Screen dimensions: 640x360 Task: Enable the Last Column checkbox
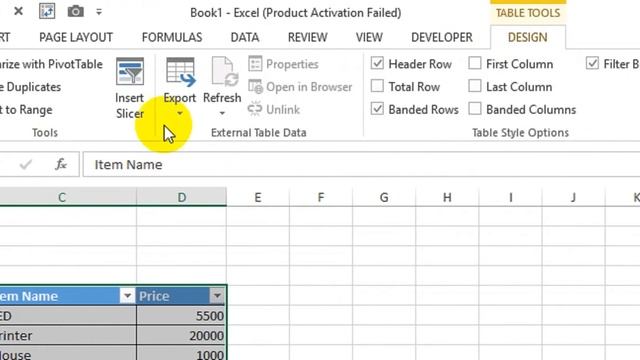475,86
